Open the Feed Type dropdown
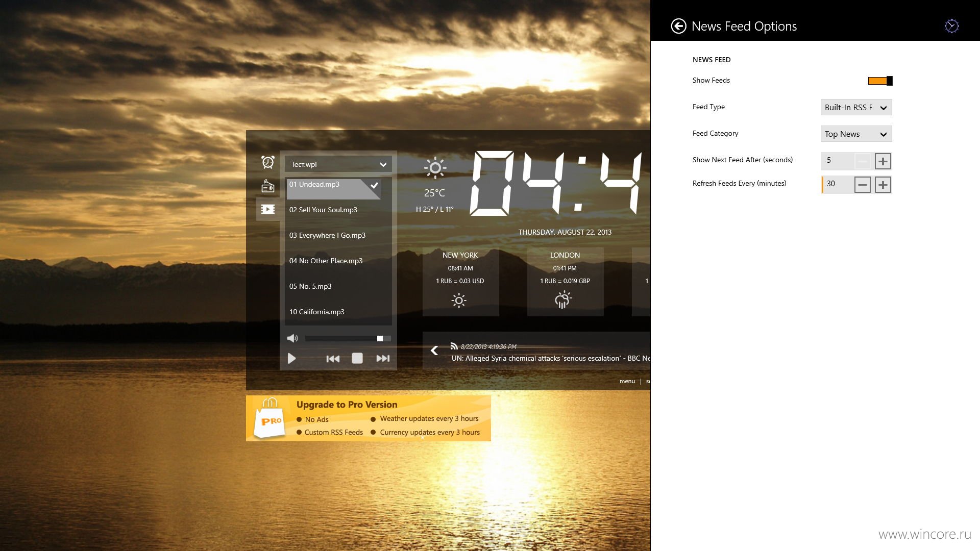Screen dimensions: 980x551 tap(856, 107)
